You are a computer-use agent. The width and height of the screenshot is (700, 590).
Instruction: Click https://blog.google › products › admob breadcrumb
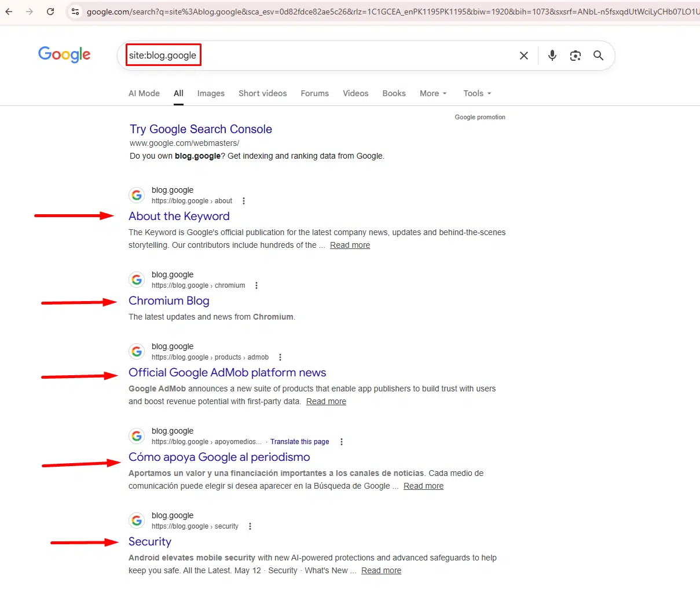(x=210, y=357)
